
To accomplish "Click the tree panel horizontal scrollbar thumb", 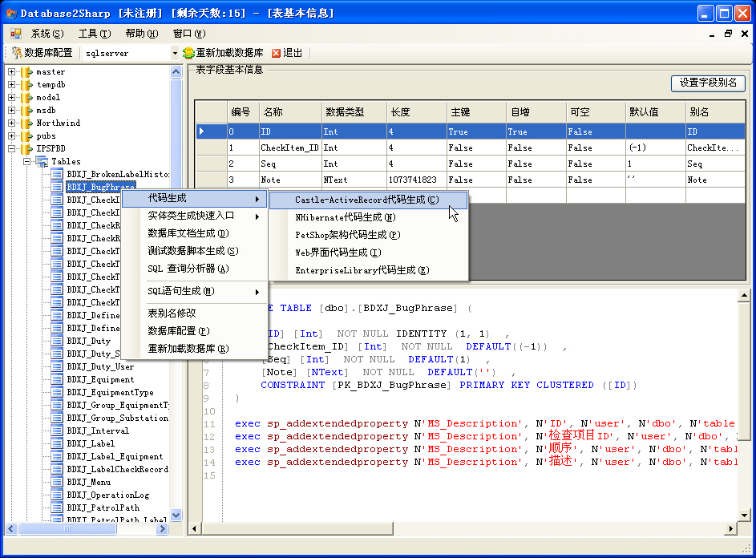I will (68, 529).
